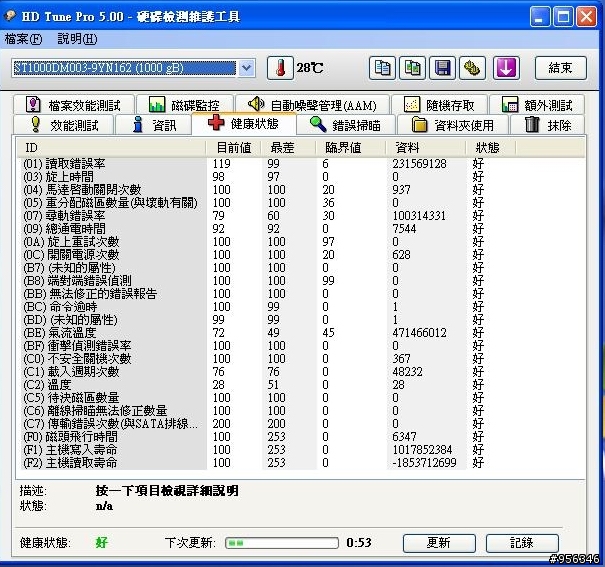Select the (C7) 傳輸錯誤次數 row
The image size is (605, 567).
click(301, 424)
